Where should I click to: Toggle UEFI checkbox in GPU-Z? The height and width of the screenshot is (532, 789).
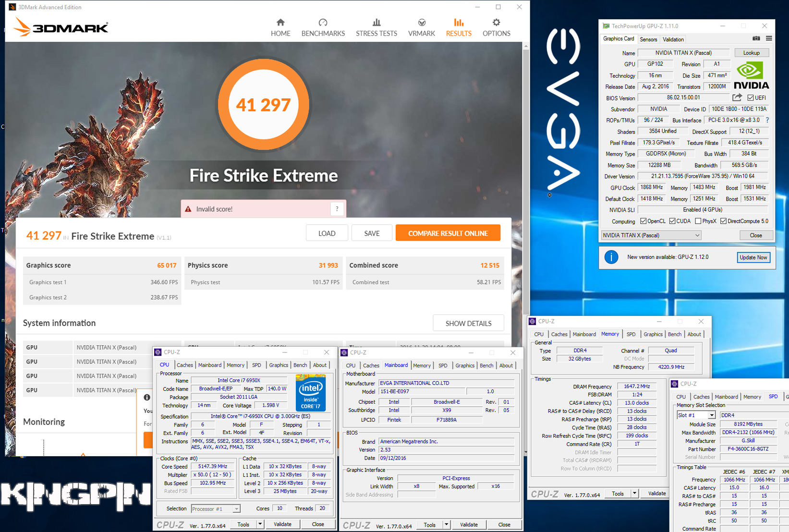coord(750,98)
